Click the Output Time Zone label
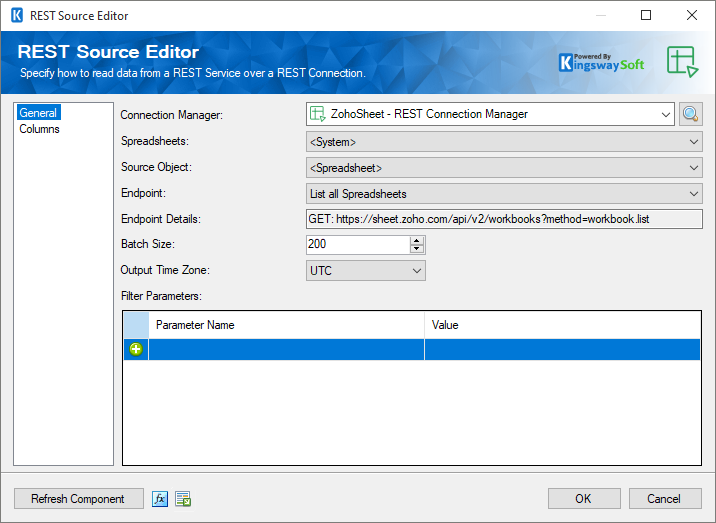Viewport: 716px width, 523px height. tap(165, 270)
